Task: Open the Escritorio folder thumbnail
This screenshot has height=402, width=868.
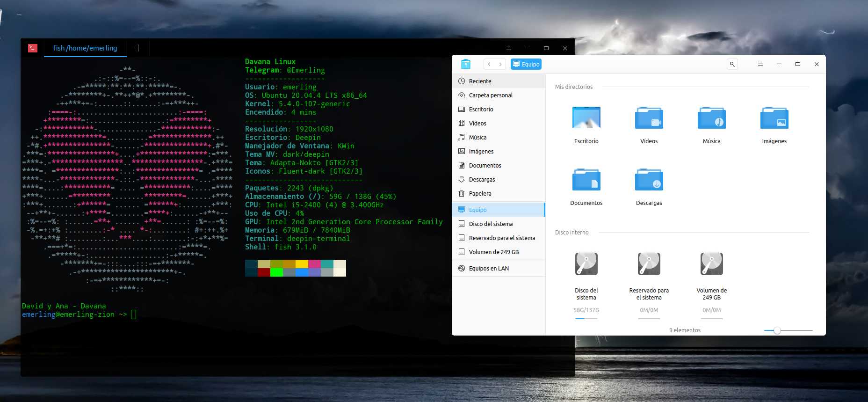Action: click(x=586, y=118)
